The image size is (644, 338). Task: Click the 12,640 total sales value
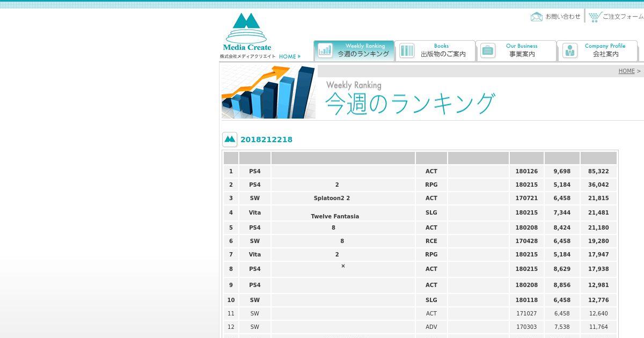598,313
